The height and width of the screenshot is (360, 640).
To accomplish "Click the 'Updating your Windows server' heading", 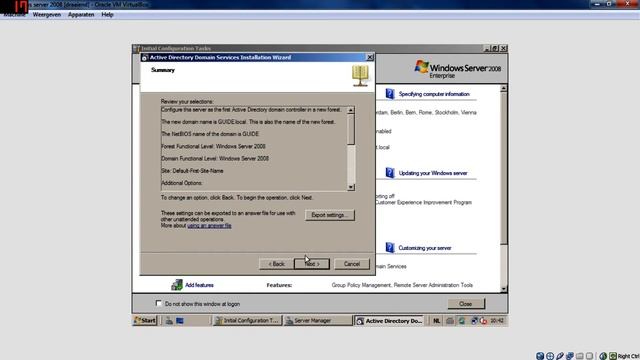I will (x=433, y=173).
